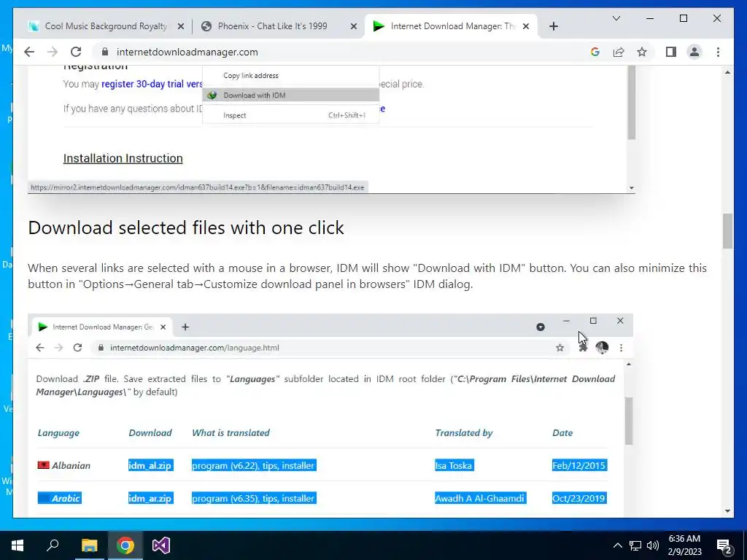Close the Cool Music Background Royalty tab
The image size is (747, 560).
pos(181,26)
